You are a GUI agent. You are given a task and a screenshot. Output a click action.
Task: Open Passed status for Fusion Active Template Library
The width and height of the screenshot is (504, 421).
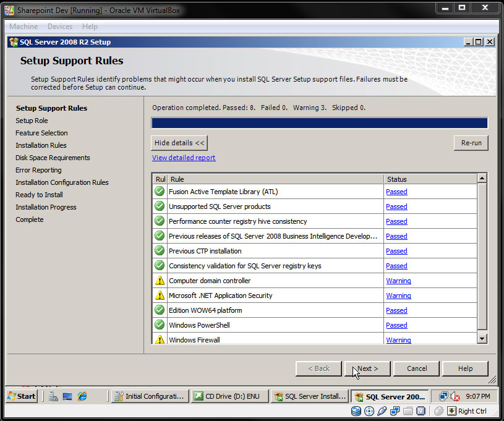tap(396, 192)
